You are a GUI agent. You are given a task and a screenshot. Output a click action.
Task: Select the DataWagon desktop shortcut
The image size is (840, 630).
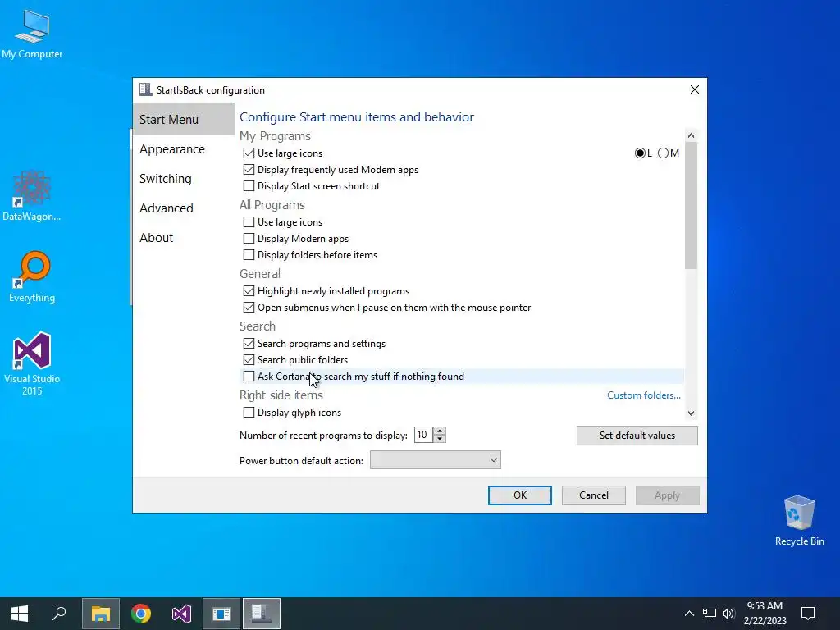coord(32,195)
